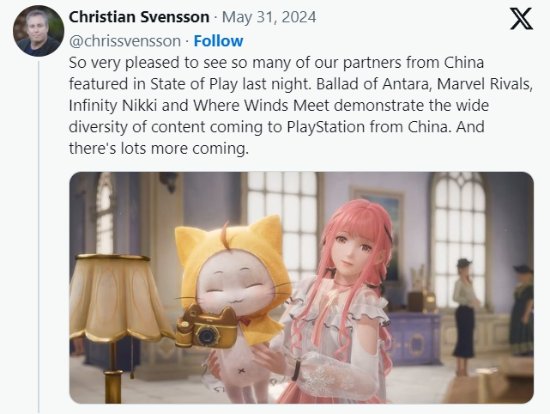The height and width of the screenshot is (414, 550).
Task: Click the words "Marvel Rivals" in the tweet
Action: pyautogui.click(x=485, y=84)
